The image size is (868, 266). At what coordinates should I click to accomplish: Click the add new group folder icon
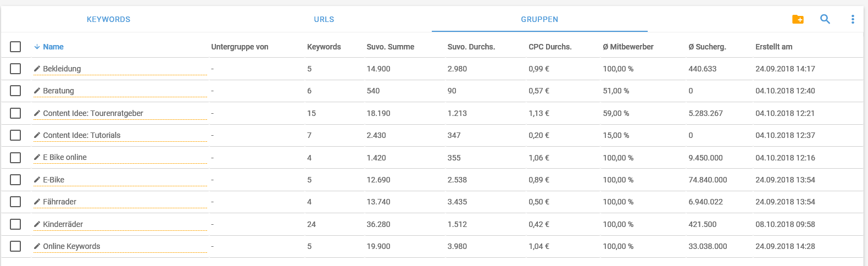pos(798,19)
